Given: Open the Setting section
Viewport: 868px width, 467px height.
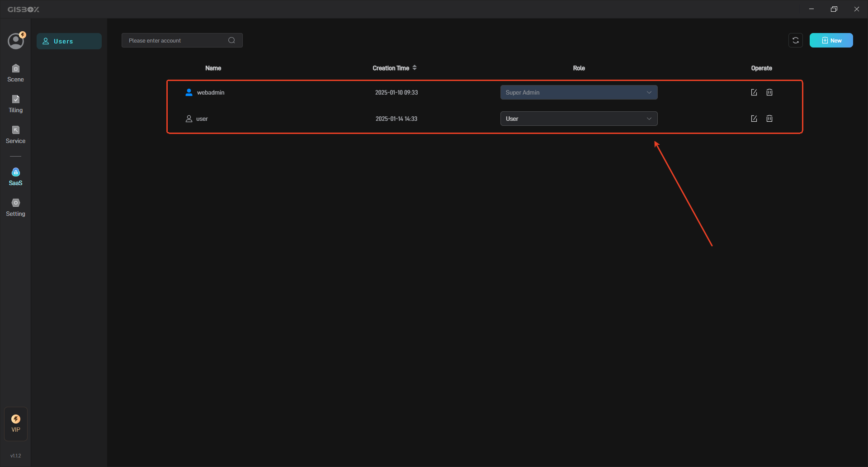Looking at the screenshot, I should click(x=15, y=208).
